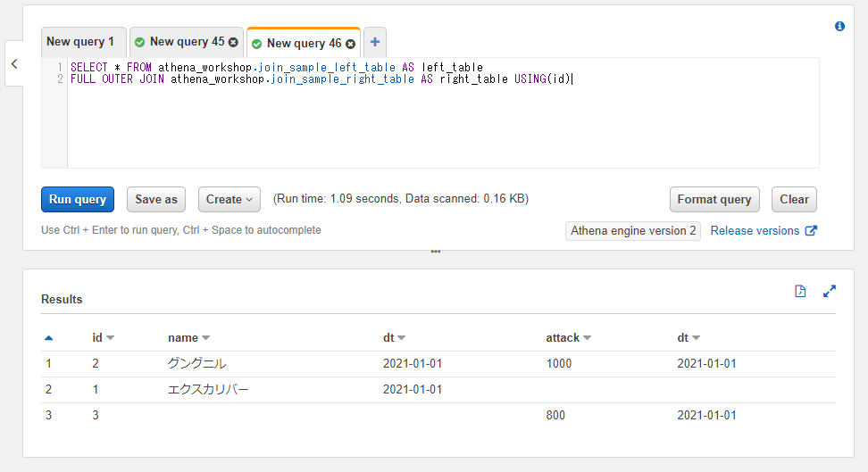Sort by row number ascending arrow

tap(49, 337)
